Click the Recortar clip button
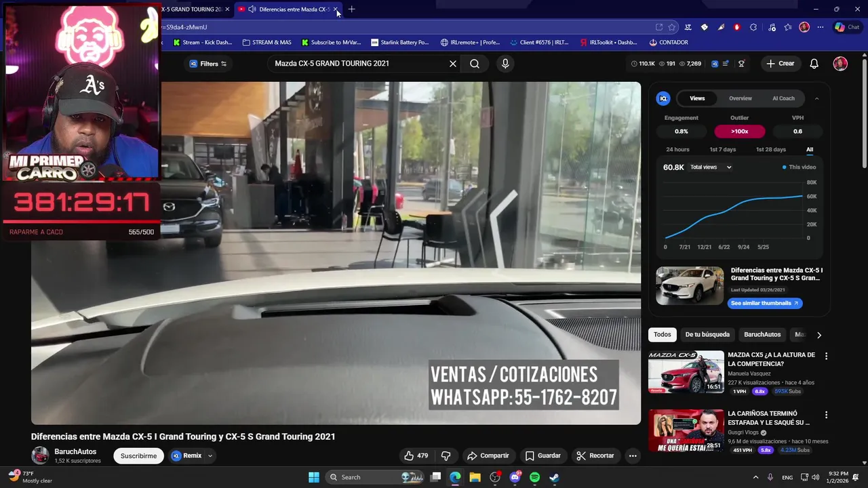Image resolution: width=868 pixels, height=488 pixels. pyautogui.click(x=595, y=455)
